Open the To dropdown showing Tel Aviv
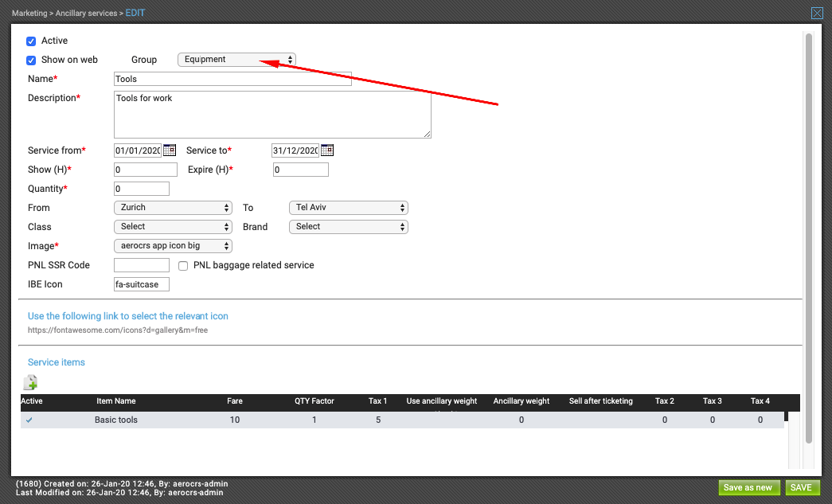832x504 pixels. pyautogui.click(x=349, y=208)
